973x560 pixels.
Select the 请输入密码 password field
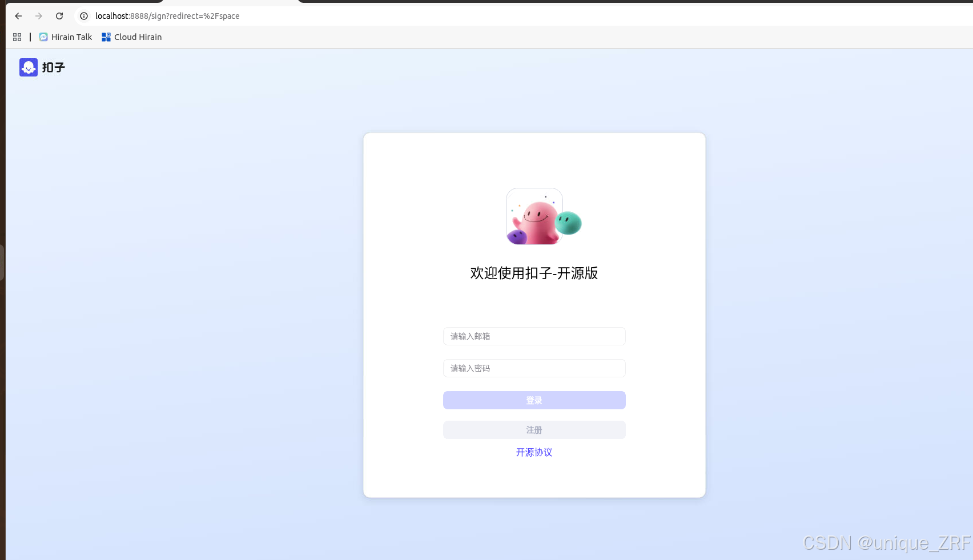pyautogui.click(x=534, y=368)
